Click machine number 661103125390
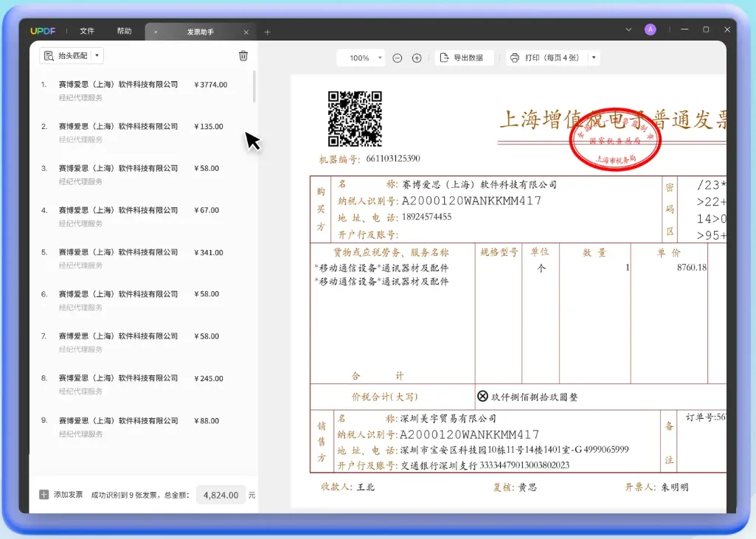756x539 pixels. (x=393, y=158)
